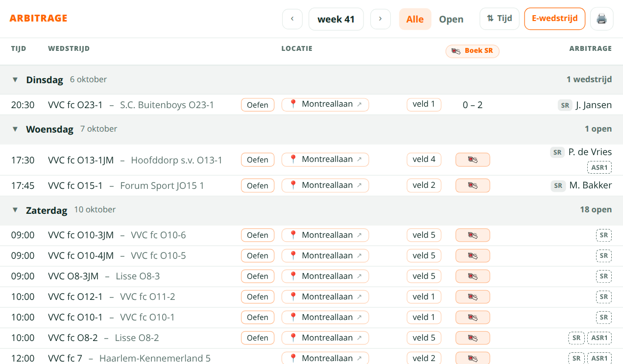Click whistle icon for Hoofddorp s.v. O13-1 match

click(473, 159)
